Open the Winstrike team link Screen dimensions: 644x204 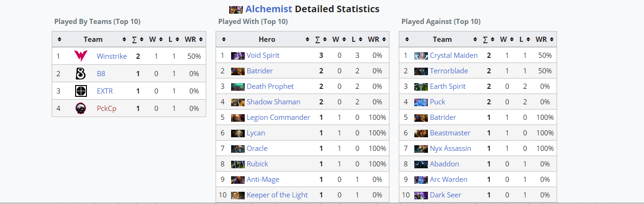click(x=112, y=56)
